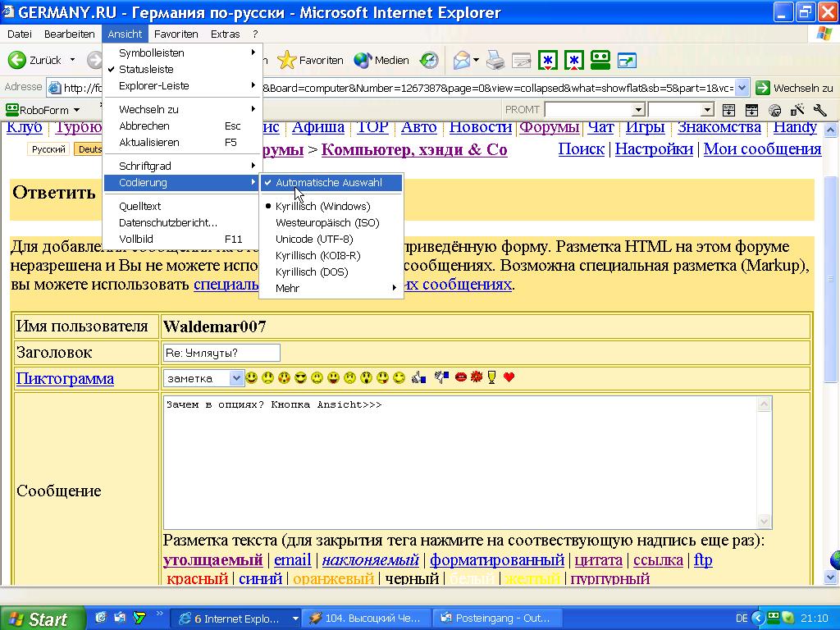Open the first PROMT combo box
This screenshot has height=630, width=840.
pos(638,111)
